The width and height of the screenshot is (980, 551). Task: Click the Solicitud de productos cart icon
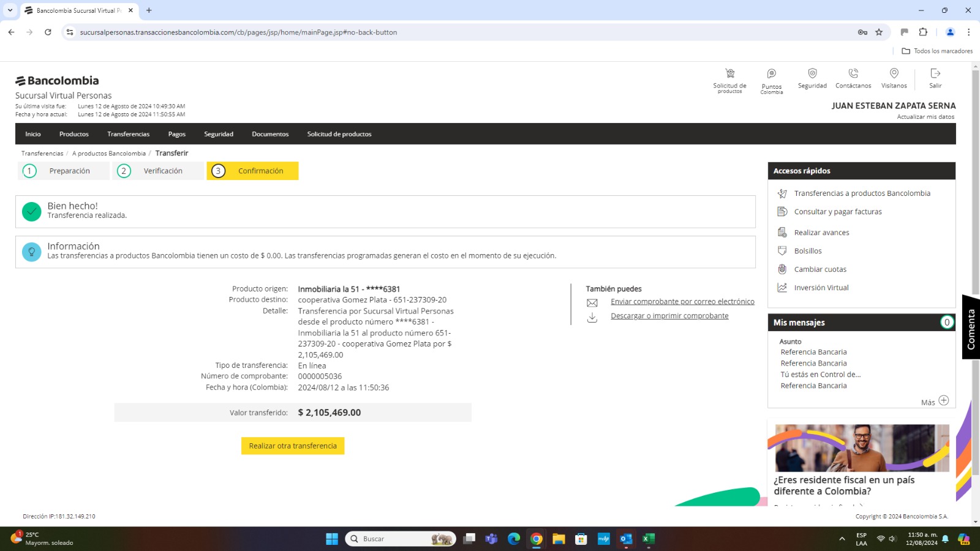tap(729, 73)
